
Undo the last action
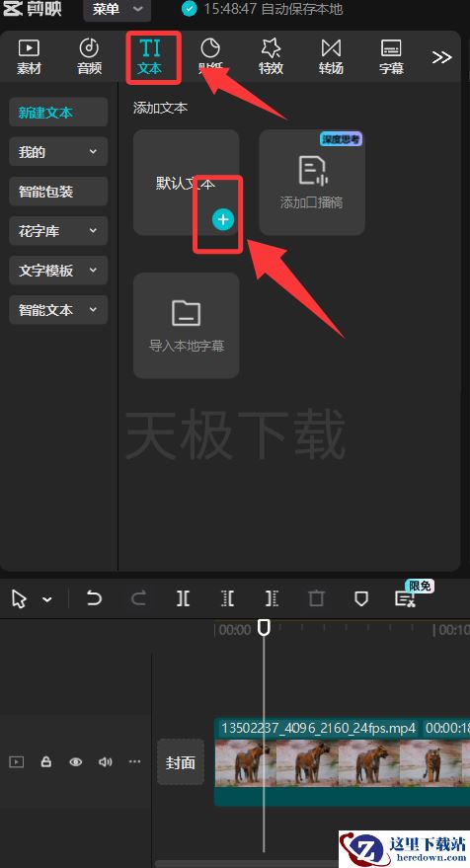pos(94,597)
